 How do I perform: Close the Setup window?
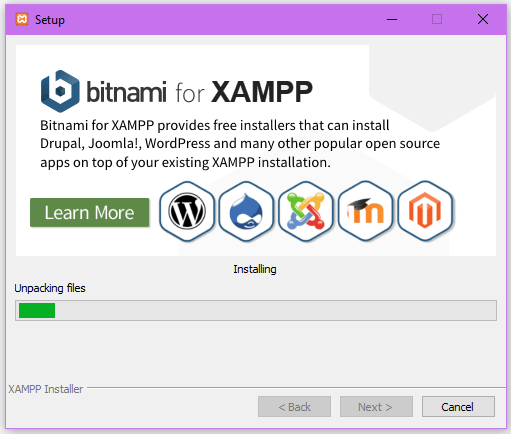pyautogui.click(x=483, y=19)
